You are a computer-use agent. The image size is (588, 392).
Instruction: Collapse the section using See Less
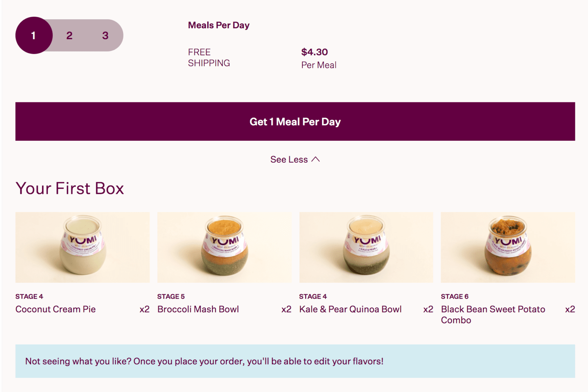(x=295, y=159)
